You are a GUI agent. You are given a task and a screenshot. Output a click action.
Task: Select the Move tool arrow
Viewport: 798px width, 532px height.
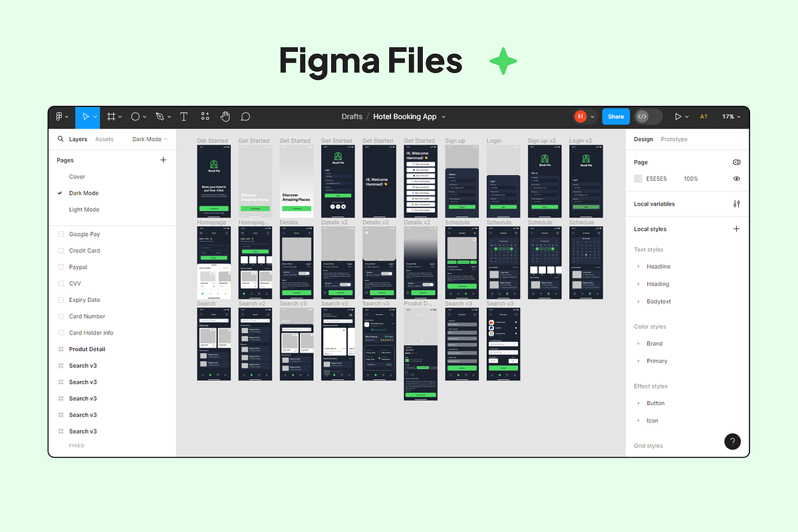tap(85, 116)
